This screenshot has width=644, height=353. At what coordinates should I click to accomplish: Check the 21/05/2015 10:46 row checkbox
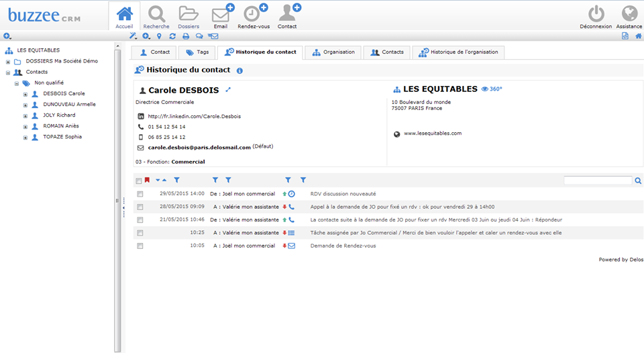pos(140,220)
